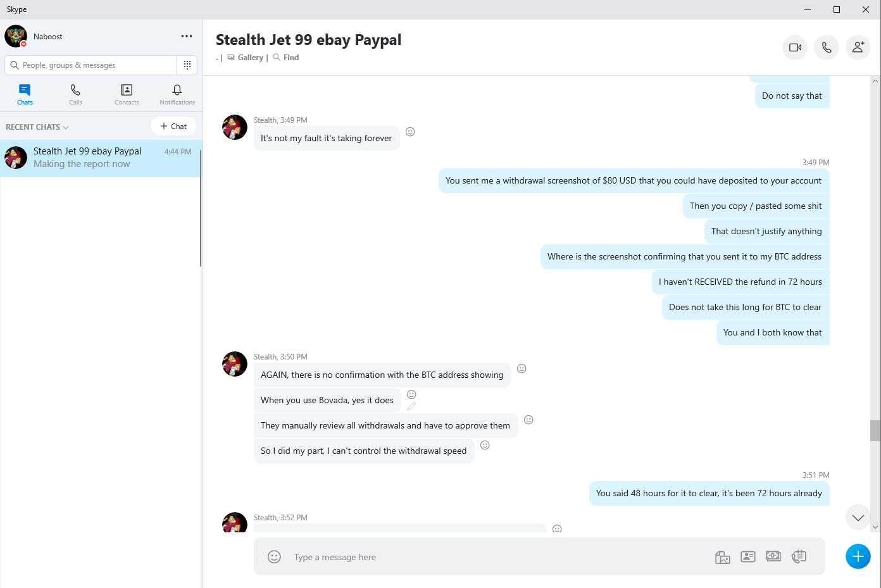
Task: Click the "I haven't RECEIVED the refund" message
Action: pos(740,282)
